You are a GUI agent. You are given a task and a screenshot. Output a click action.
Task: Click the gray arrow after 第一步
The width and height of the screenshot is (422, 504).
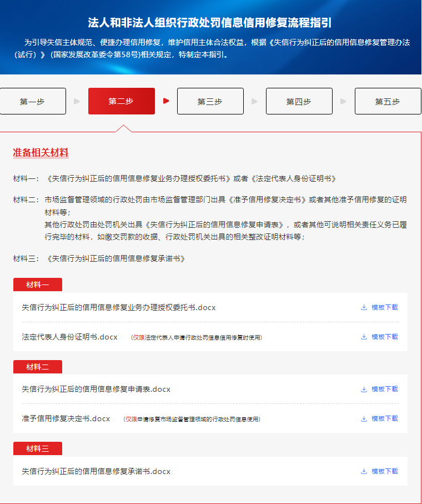coord(77,101)
